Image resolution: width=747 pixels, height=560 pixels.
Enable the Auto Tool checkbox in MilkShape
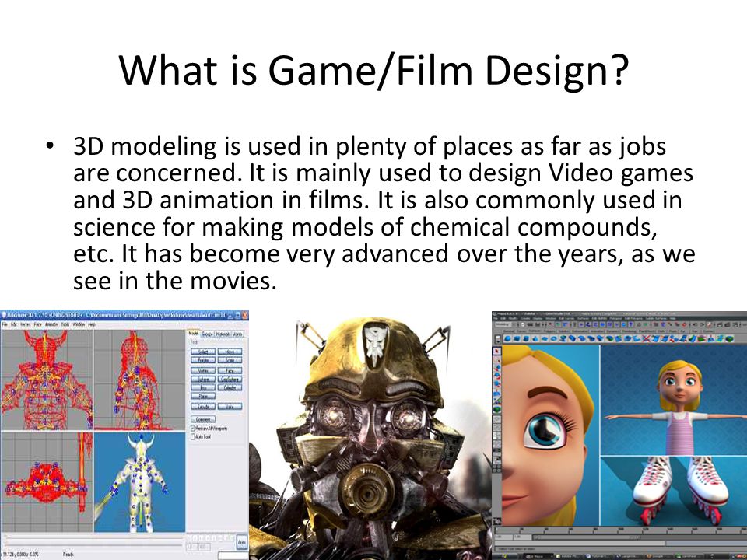coord(193,436)
